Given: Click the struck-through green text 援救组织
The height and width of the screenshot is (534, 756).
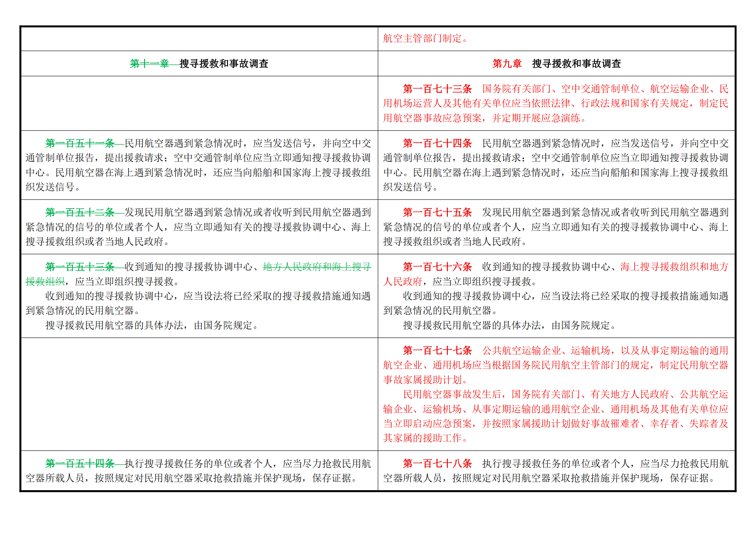Looking at the screenshot, I should pyautogui.click(x=45, y=282).
